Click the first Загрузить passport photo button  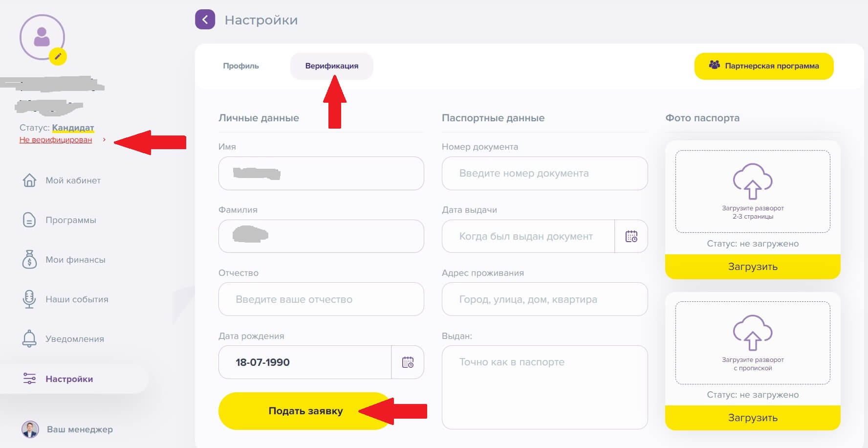[x=752, y=267]
